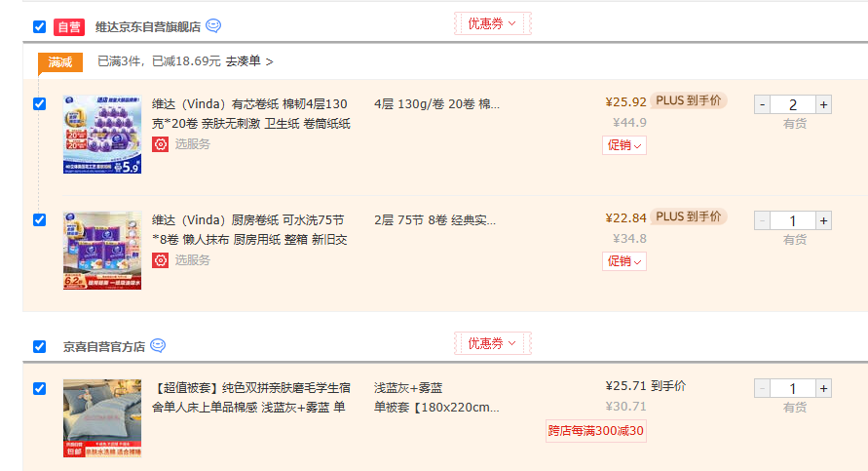Click quantity field showing 2

[793, 104]
